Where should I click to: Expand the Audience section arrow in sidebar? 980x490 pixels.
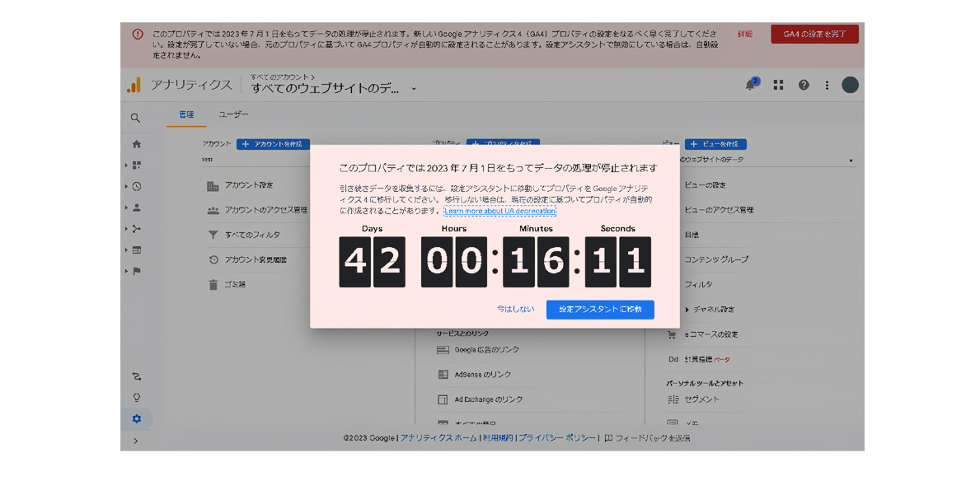tap(126, 208)
